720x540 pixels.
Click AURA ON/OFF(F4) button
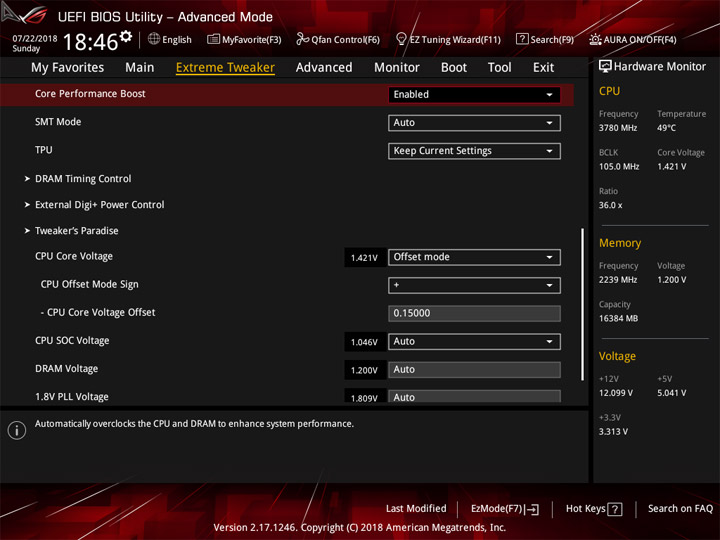[x=633, y=39]
